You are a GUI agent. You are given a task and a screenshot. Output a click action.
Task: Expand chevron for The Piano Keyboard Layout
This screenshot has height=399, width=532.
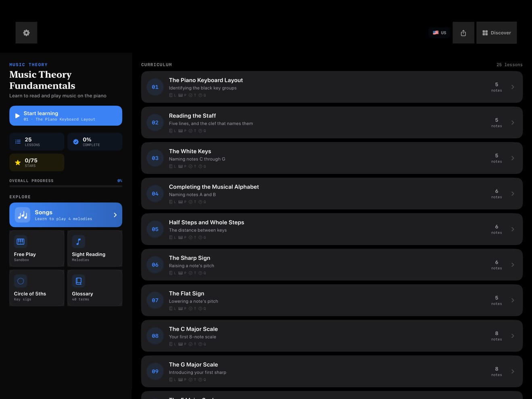coord(513,87)
